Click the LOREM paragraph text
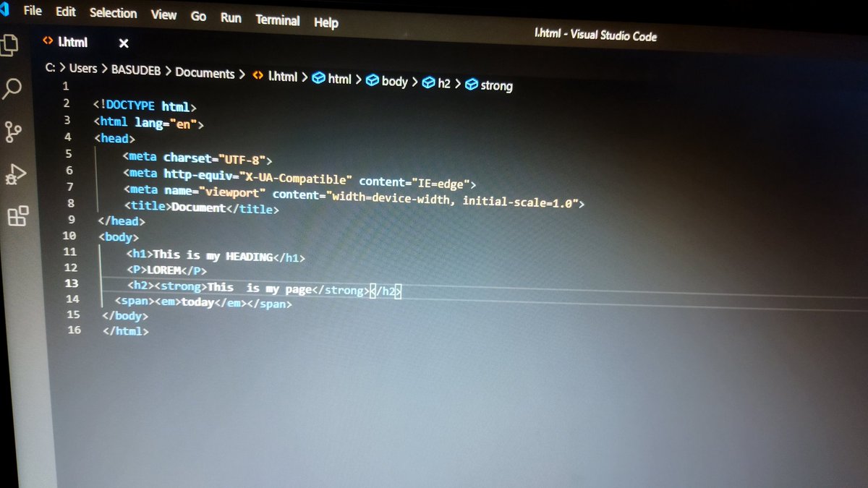The height and width of the screenshot is (488, 868). (163, 270)
